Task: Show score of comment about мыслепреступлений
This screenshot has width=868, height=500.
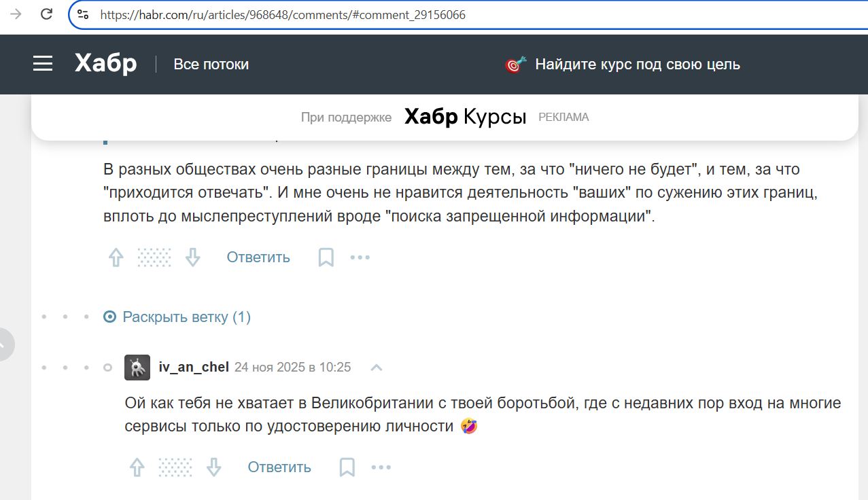Action: pyautogui.click(x=154, y=257)
